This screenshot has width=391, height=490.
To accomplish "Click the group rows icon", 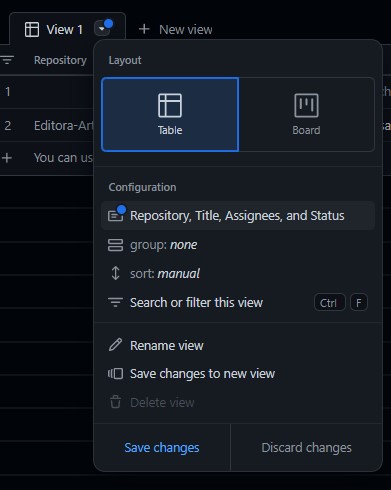I will coord(115,245).
